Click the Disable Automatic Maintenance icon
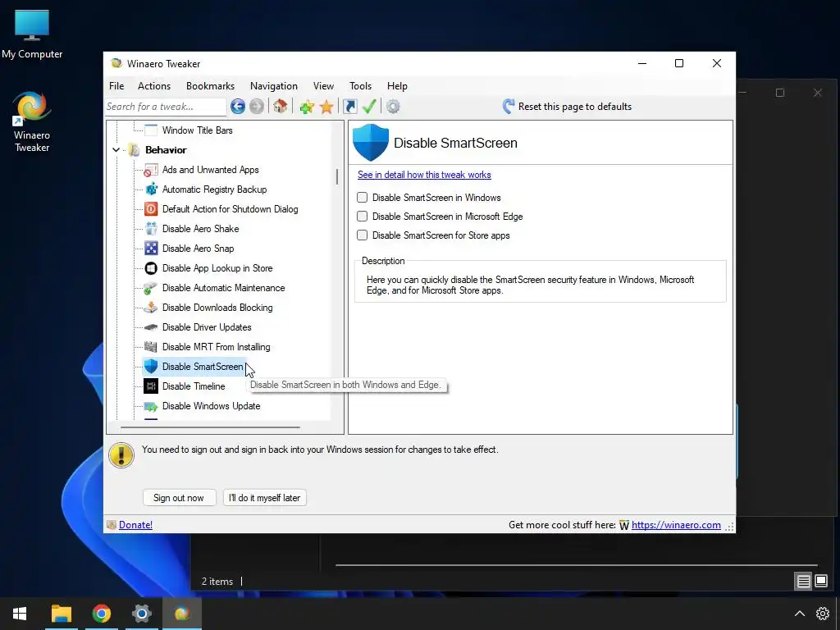 pos(151,288)
